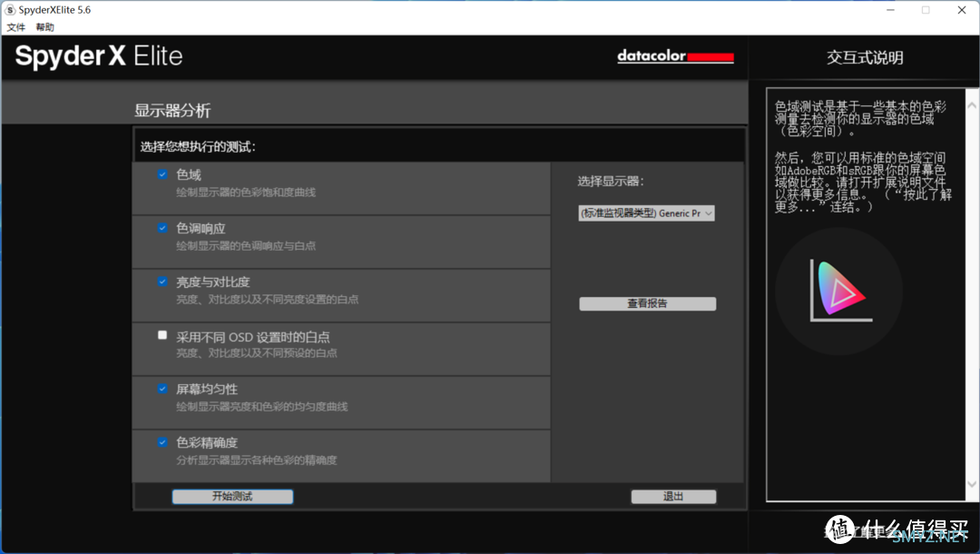Uncheck the 色域 gamut test checkbox
The width and height of the screenshot is (980, 554).
162,174
